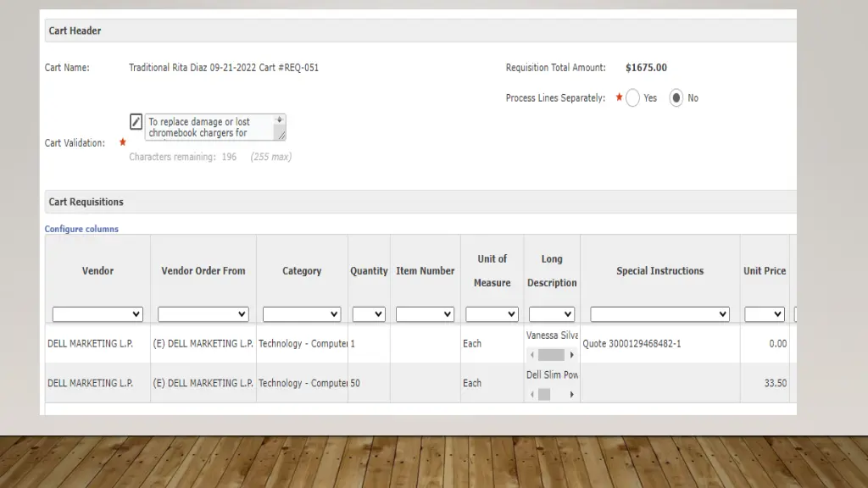This screenshot has width=868, height=488.
Task: Click right scroll arrow in Vanessa Silva description
Action: (x=572, y=355)
